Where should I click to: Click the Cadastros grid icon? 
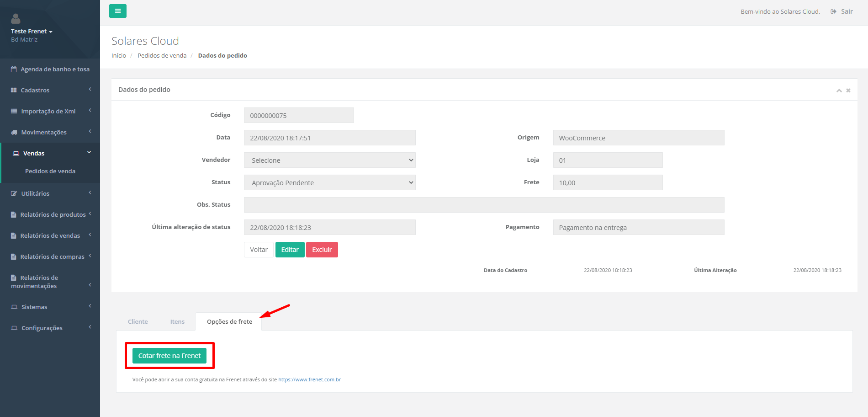pos(14,91)
